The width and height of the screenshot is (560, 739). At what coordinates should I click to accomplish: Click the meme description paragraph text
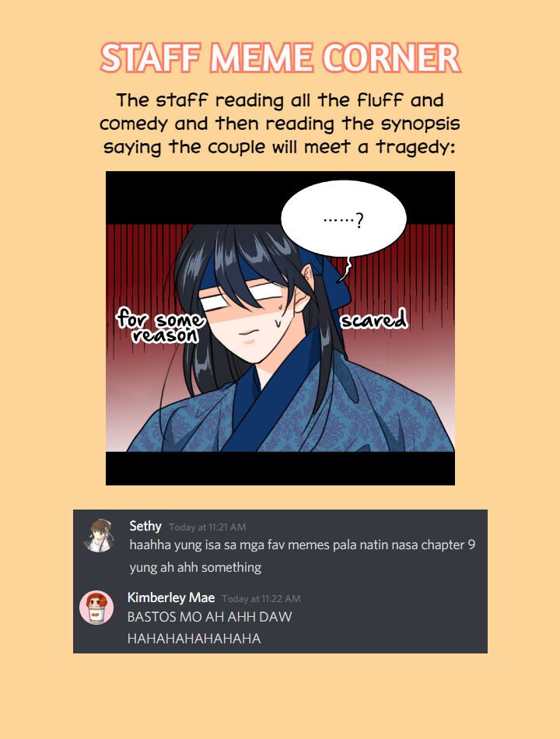pyautogui.click(x=280, y=124)
